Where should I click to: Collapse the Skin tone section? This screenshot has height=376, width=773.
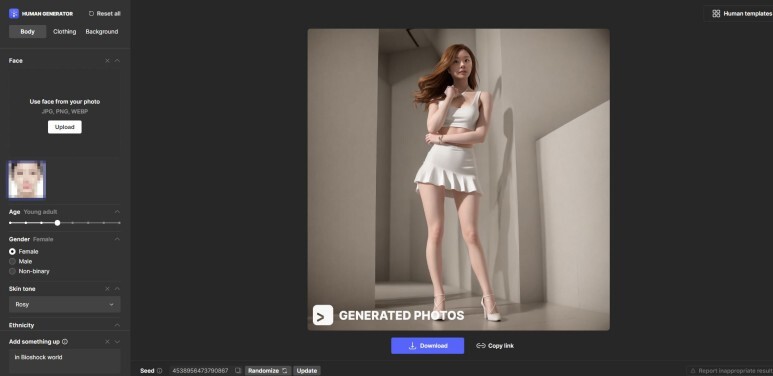pos(117,289)
